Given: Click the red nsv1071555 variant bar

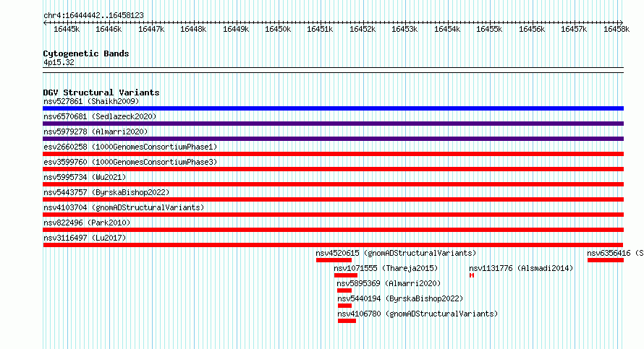Looking at the screenshot, I should click(346, 275).
